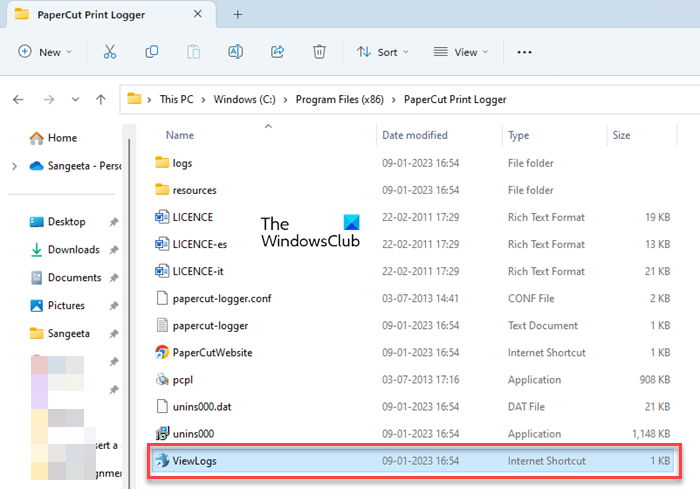
Task: Click the pcpl application icon
Action: point(162,380)
